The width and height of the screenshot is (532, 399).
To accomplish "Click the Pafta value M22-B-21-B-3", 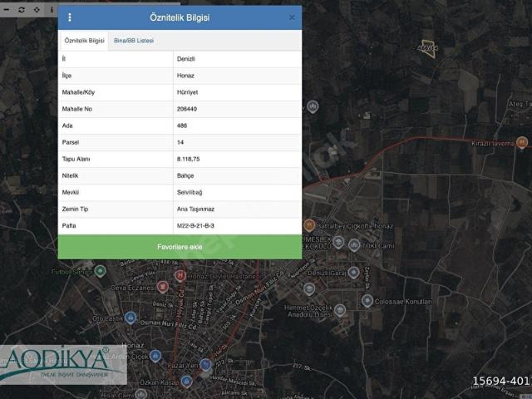I will [x=195, y=225].
